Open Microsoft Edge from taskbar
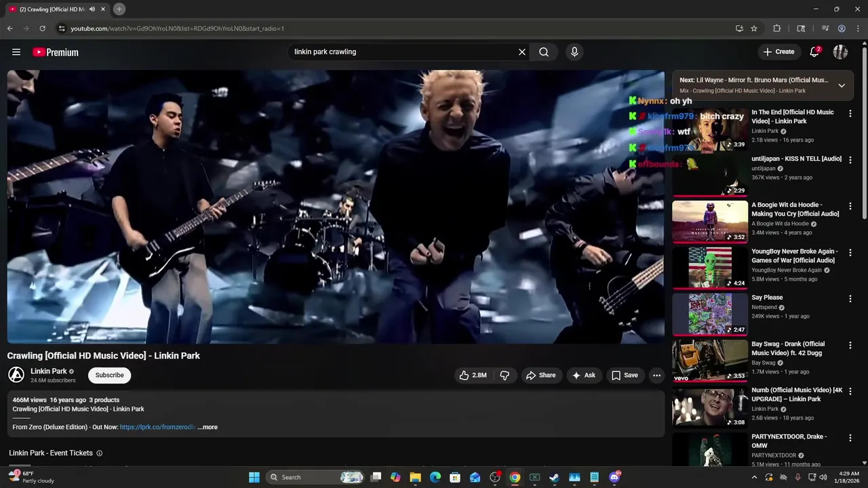868x488 pixels. 435,477
